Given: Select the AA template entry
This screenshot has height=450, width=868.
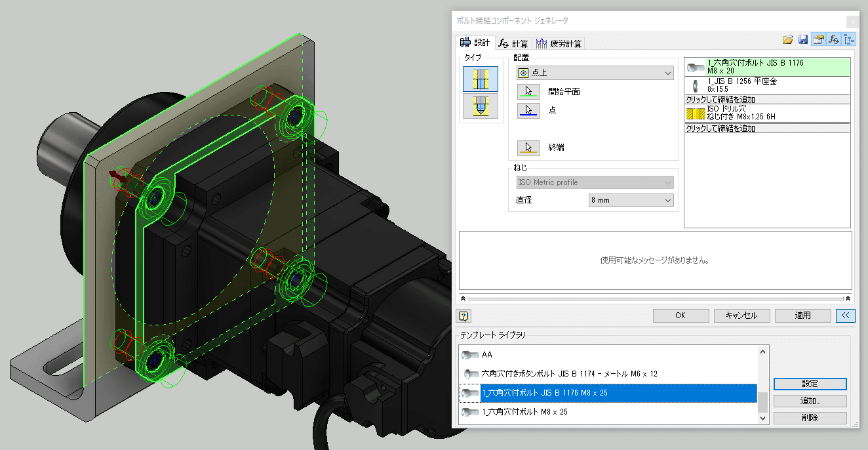Looking at the screenshot, I should pyautogui.click(x=608, y=355).
